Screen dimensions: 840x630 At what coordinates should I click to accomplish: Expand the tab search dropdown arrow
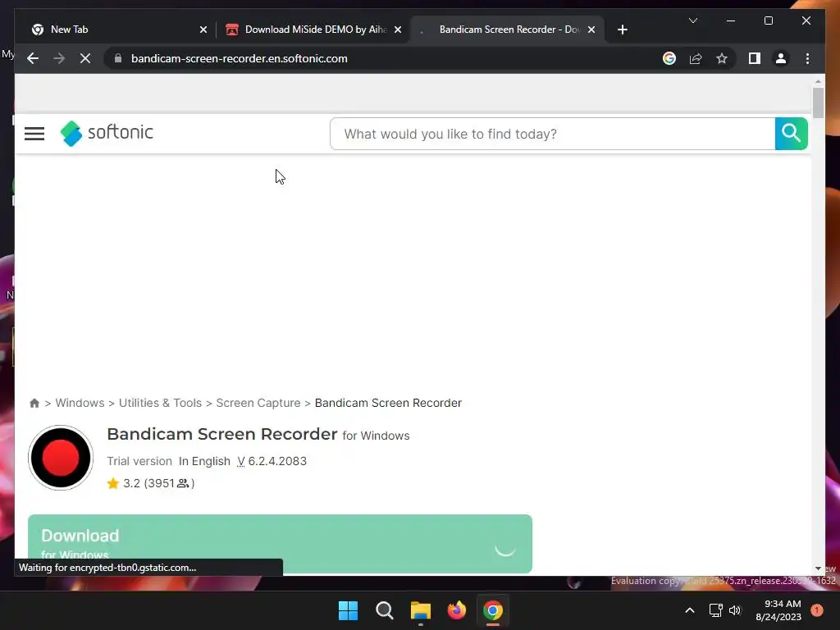692,21
